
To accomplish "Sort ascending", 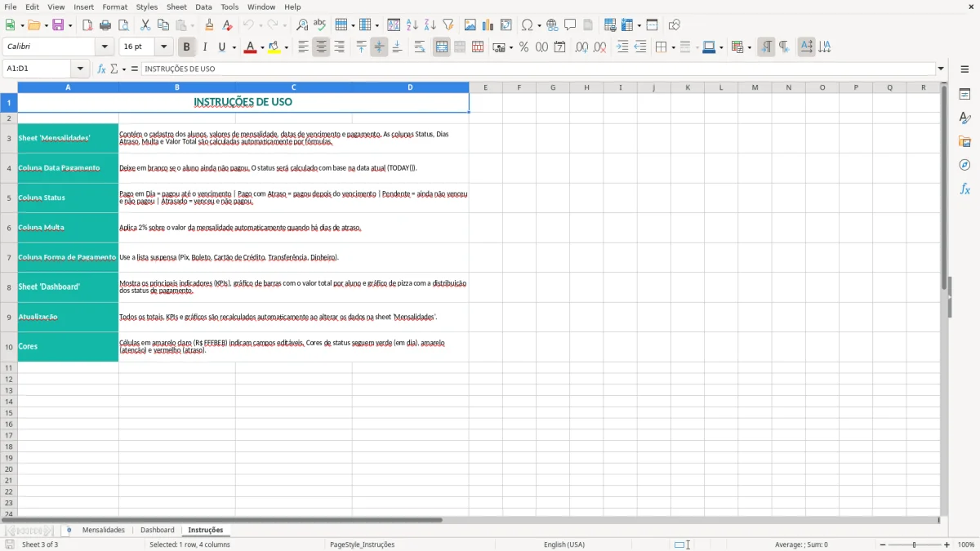I will coord(412,25).
